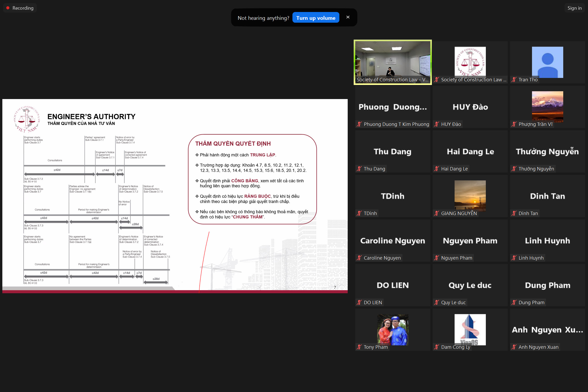Screen dimensions: 588x392
Task: Click muted mic icon beside Caroline Nguyen
Action: coord(359,258)
